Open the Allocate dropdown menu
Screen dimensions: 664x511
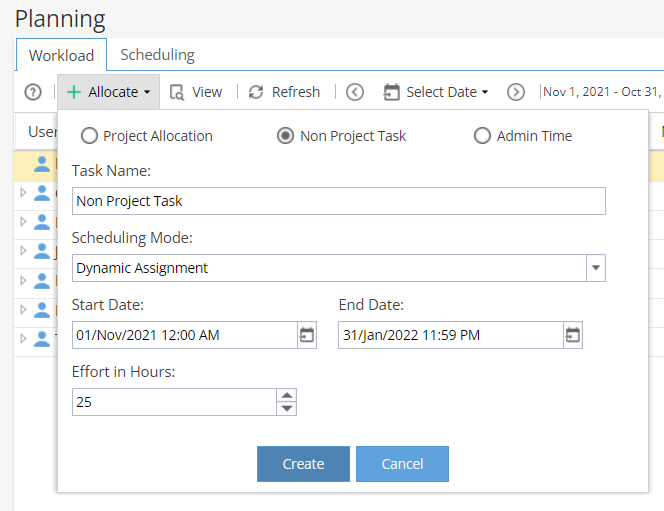[x=108, y=92]
